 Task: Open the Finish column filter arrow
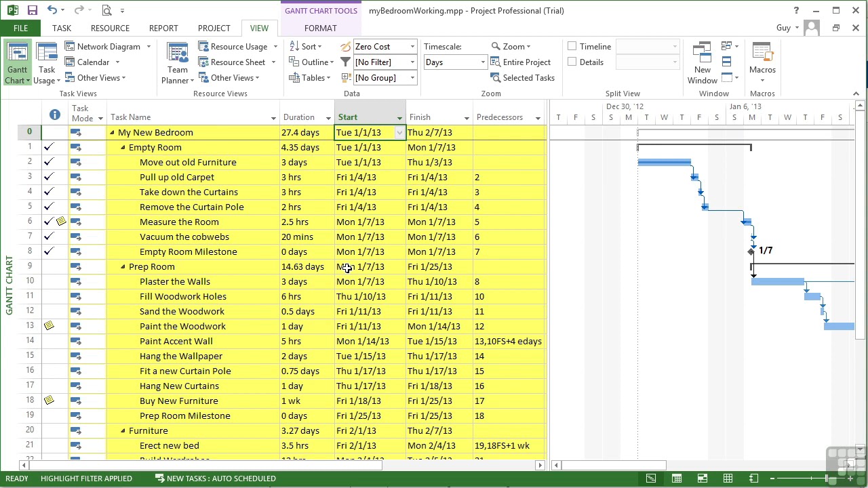pyautogui.click(x=467, y=119)
